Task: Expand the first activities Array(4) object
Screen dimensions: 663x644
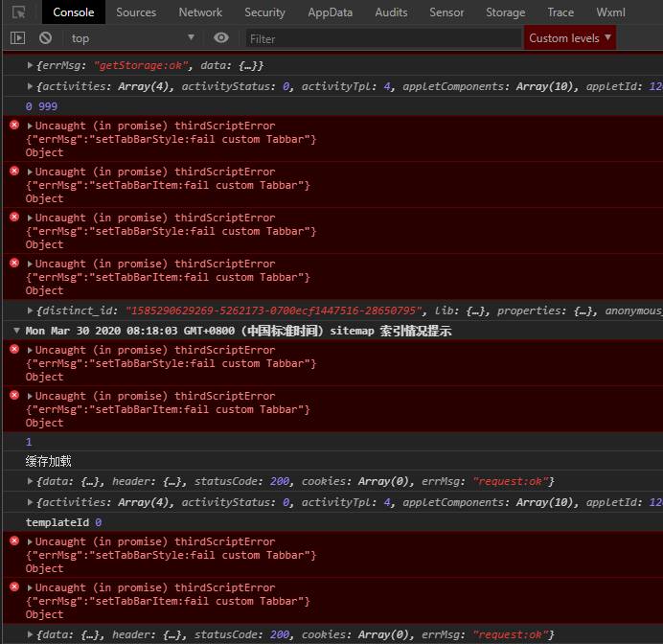Action: [30, 86]
